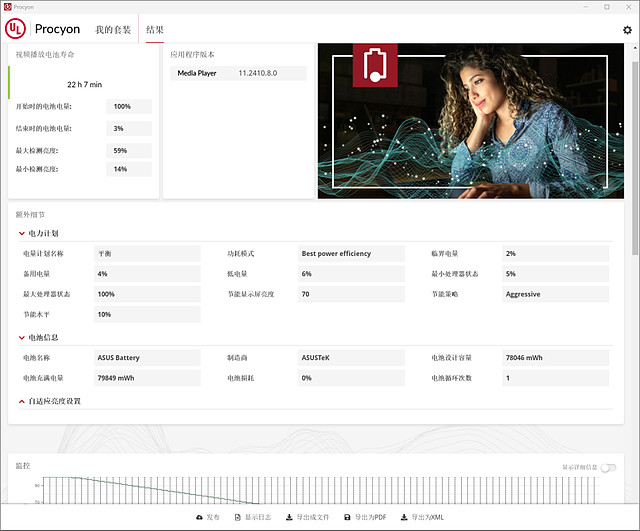Click the show log document icon
This screenshot has width=640, height=531.
[238, 517]
